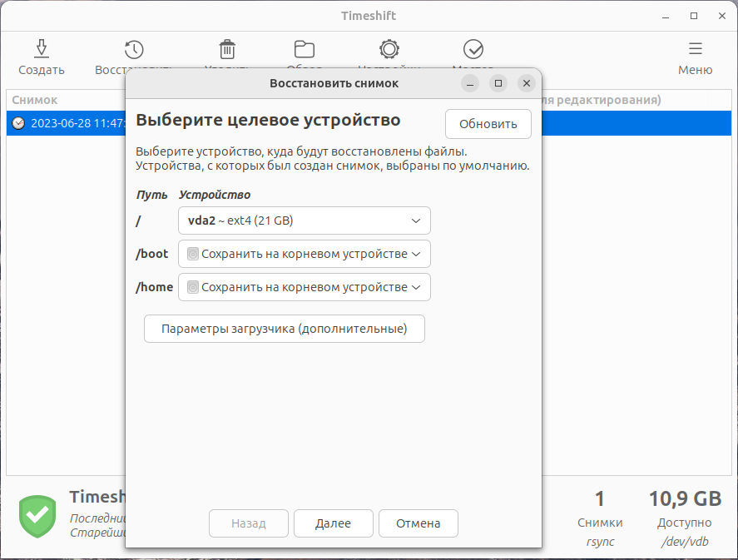Open the /boot device dropdown
The width and height of the screenshot is (738, 560).
tap(304, 254)
